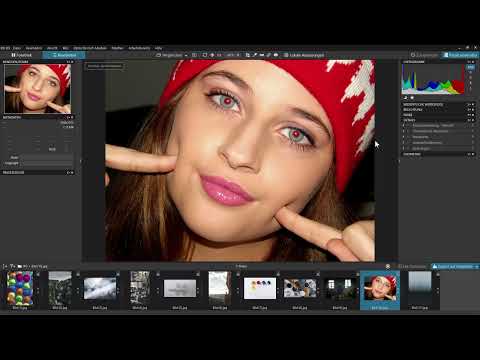480x360 pixels.
Task: Click the filmstrip folder icon
Action: [20, 266]
